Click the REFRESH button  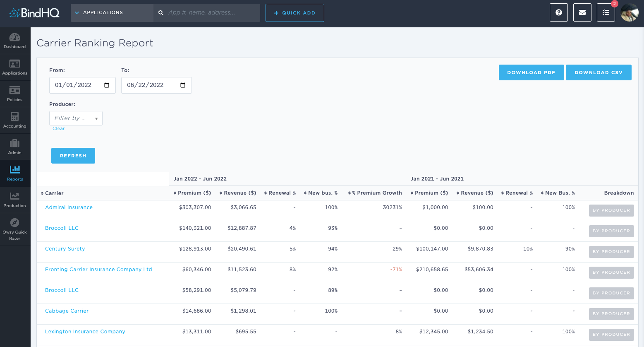[x=73, y=156]
